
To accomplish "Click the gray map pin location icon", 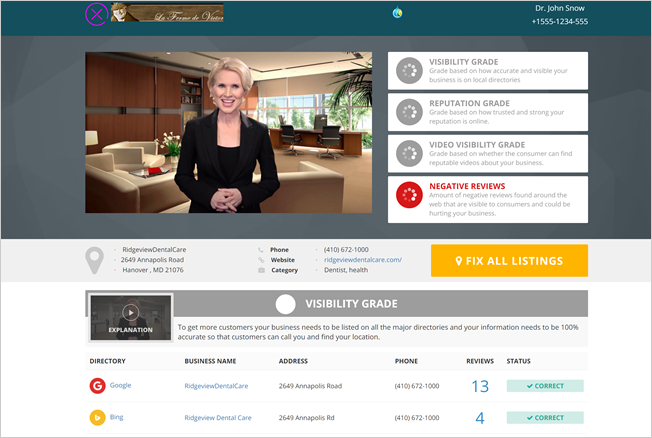I will click(95, 260).
